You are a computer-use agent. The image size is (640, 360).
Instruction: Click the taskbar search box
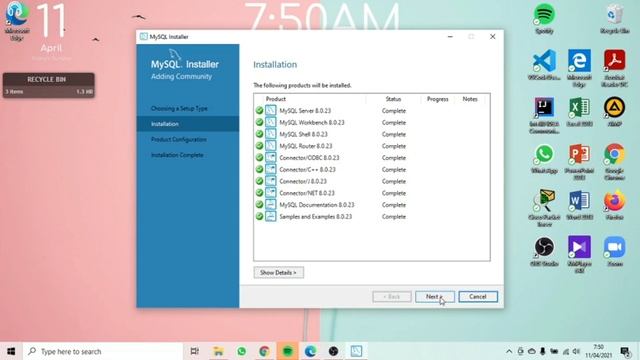click(102, 351)
